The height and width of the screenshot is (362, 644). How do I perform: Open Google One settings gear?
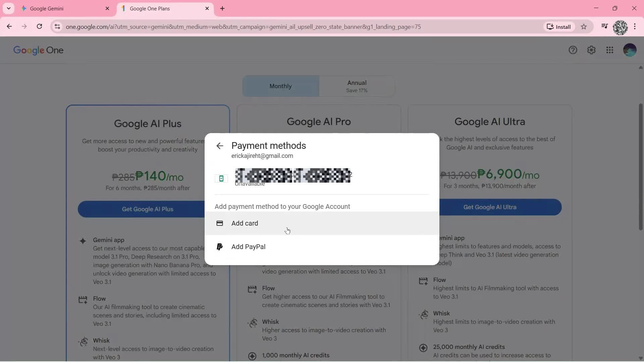pyautogui.click(x=591, y=50)
